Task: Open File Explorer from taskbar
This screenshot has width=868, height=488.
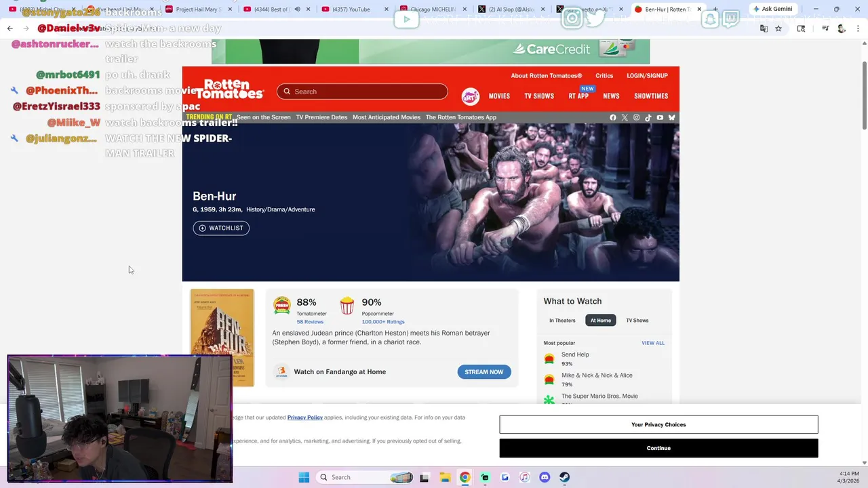Action: (444, 477)
